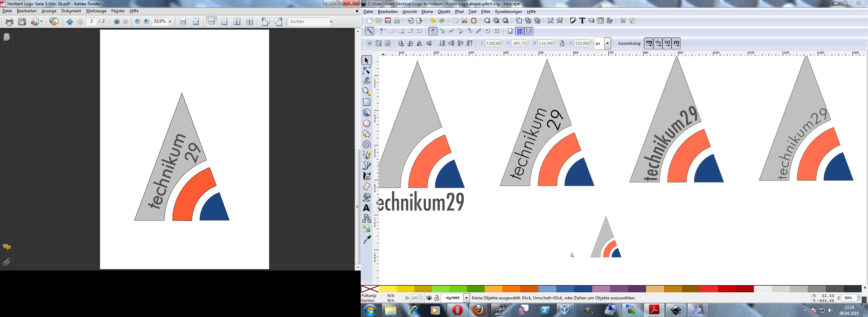This screenshot has height=317, width=868.
Task: Select the Ellipse circle tool in Inkscape
Action: coord(366,123)
